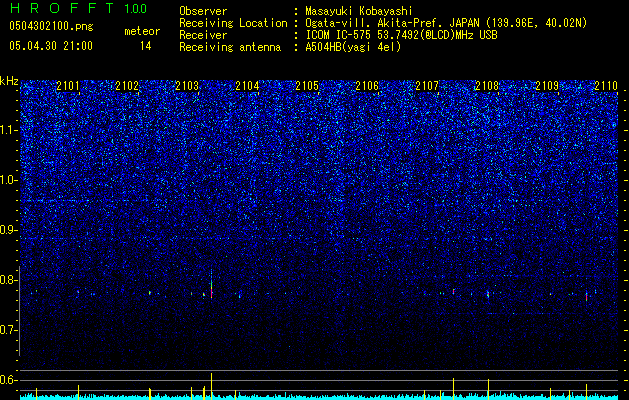Click the meteor count value 14

[x=146, y=46]
